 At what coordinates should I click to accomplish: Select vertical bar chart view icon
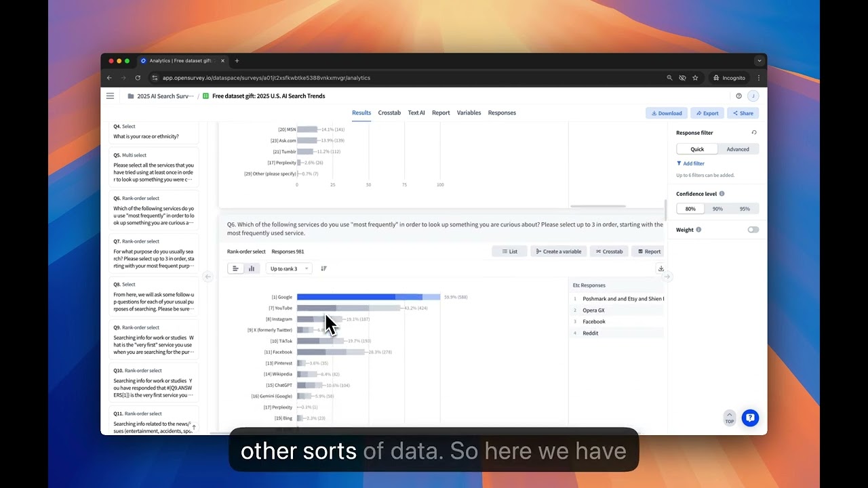coord(252,268)
